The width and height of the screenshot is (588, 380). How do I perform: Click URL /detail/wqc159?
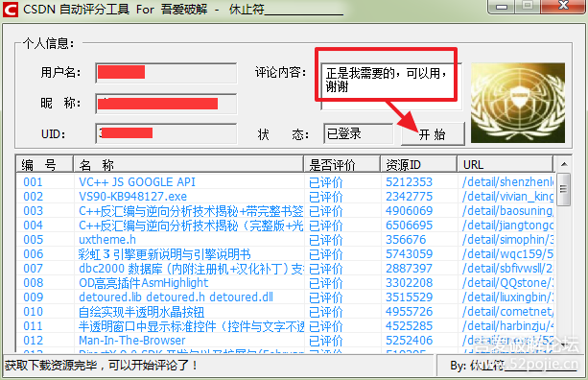pos(507,254)
